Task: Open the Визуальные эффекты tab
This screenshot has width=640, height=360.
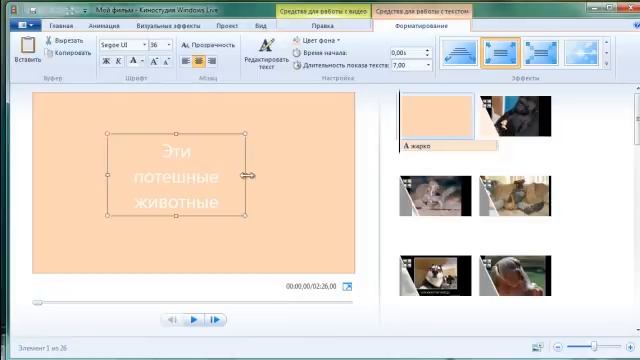Action: click(x=168, y=26)
